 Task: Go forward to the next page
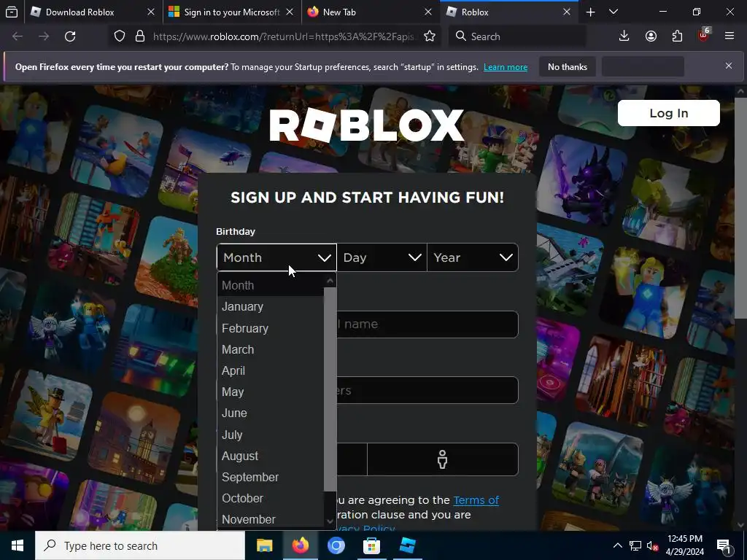44,36
